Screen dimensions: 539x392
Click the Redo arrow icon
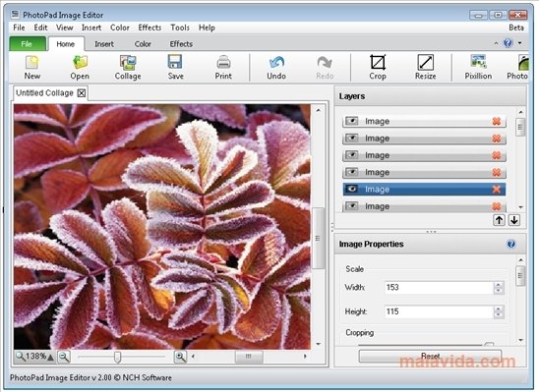click(325, 63)
